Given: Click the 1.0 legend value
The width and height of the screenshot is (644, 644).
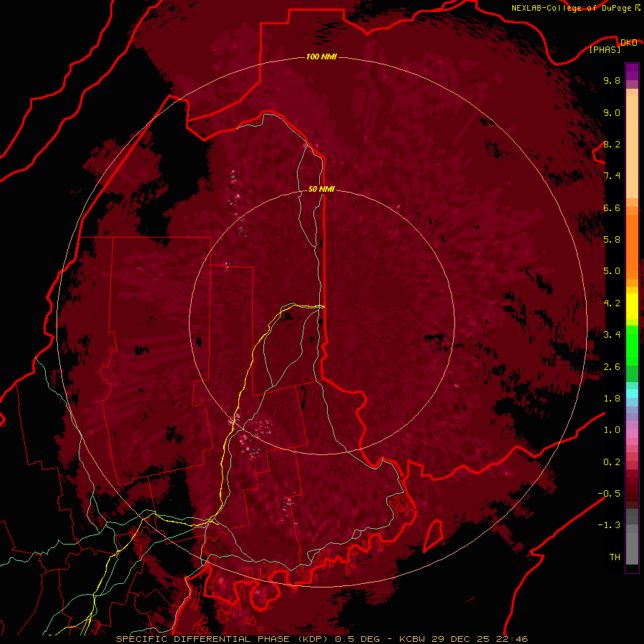Looking at the screenshot, I should (x=612, y=430).
